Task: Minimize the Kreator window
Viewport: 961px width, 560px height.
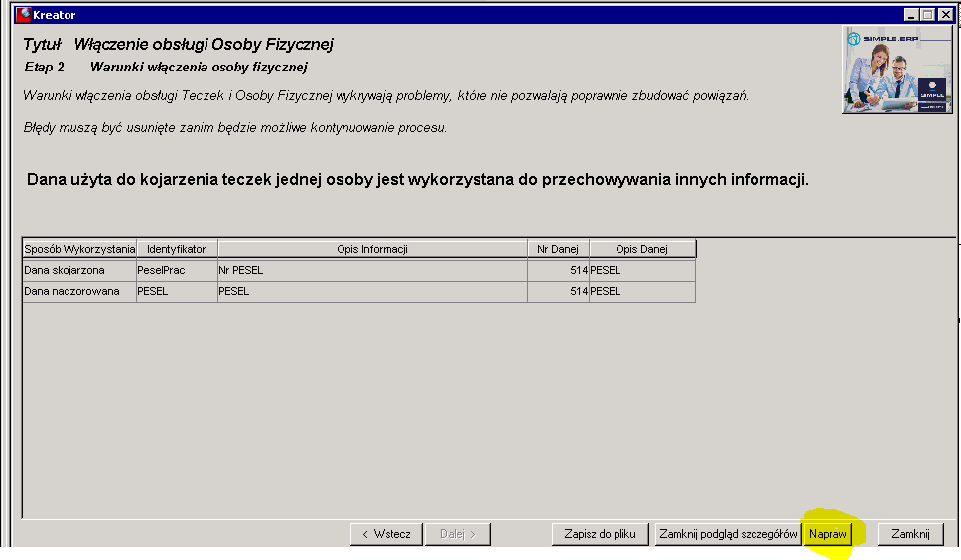Action: coord(910,15)
